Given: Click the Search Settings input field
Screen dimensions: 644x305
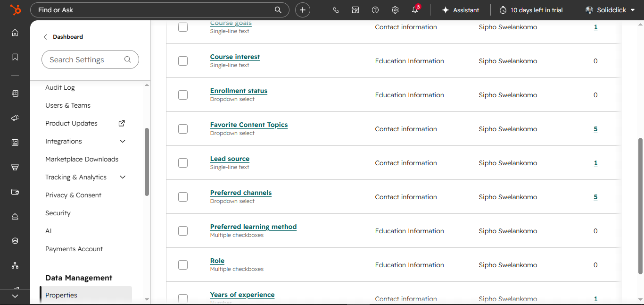Looking at the screenshot, I should click(x=90, y=59).
